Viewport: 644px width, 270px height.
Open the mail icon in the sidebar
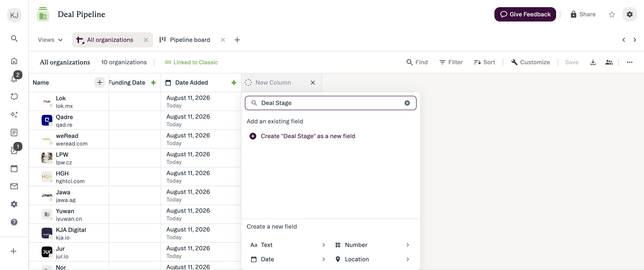[14, 186]
